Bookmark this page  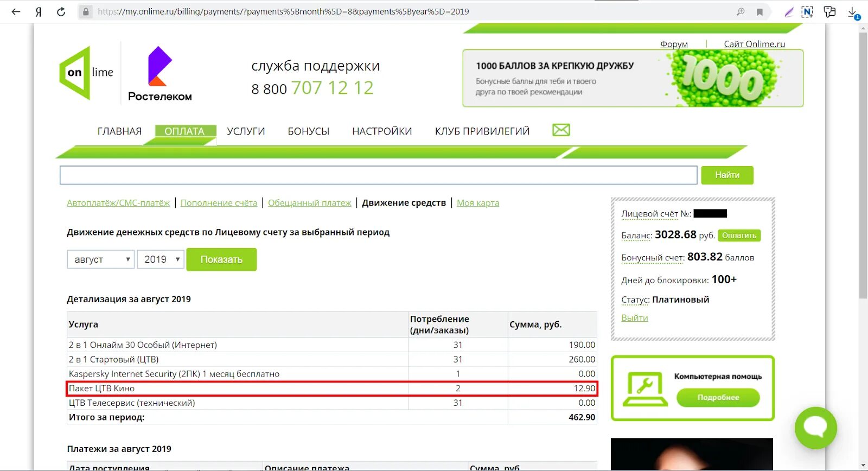(x=759, y=12)
